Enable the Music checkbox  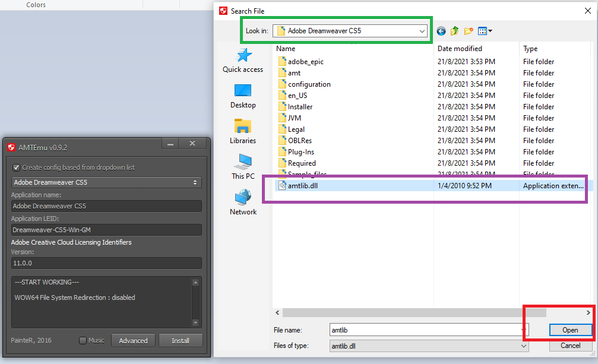click(83, 340)
